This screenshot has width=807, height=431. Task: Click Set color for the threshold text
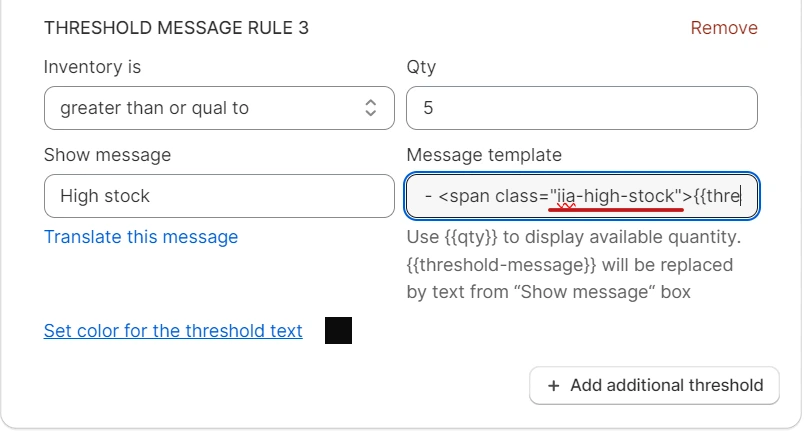click(173, 331)
